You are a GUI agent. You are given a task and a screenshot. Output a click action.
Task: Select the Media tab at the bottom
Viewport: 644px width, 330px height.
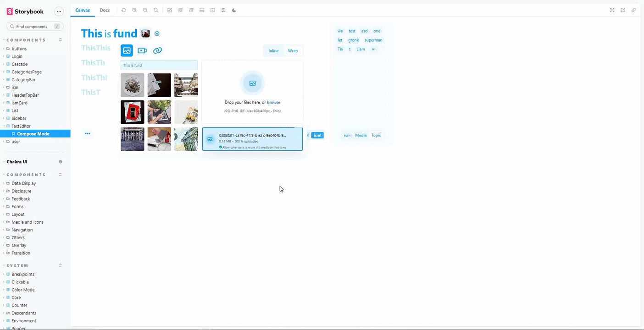click(361, 135)
